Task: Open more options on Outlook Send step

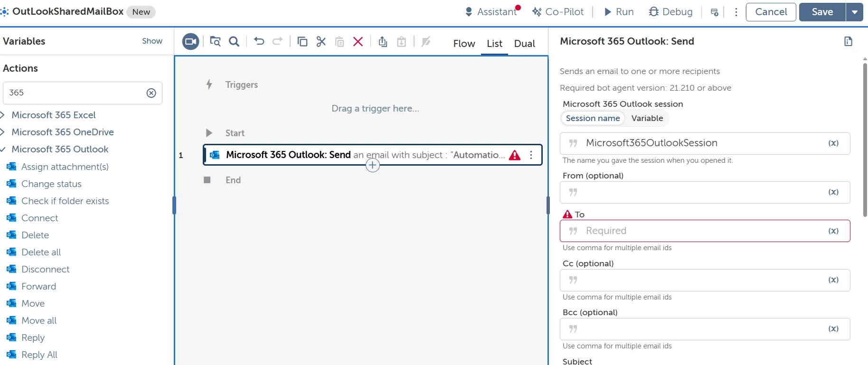Action: [x=531, y=155]
